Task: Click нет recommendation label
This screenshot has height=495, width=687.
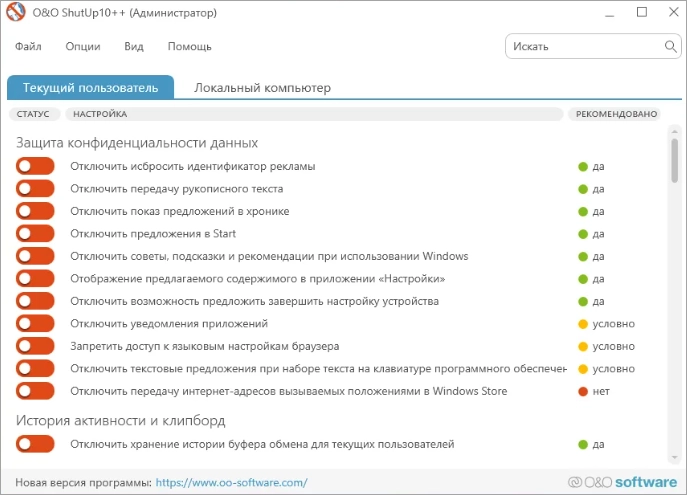Action: click(601, 391)
